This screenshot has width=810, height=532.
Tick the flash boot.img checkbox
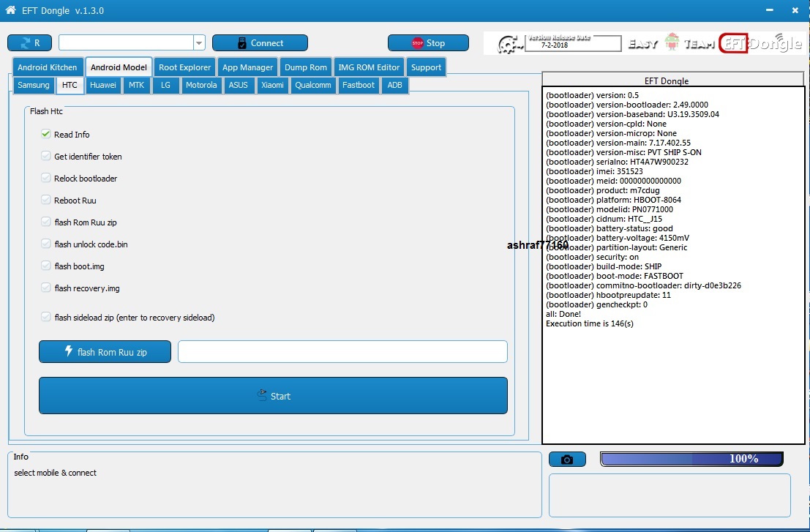pyautogui.click(x=46, y=266)
